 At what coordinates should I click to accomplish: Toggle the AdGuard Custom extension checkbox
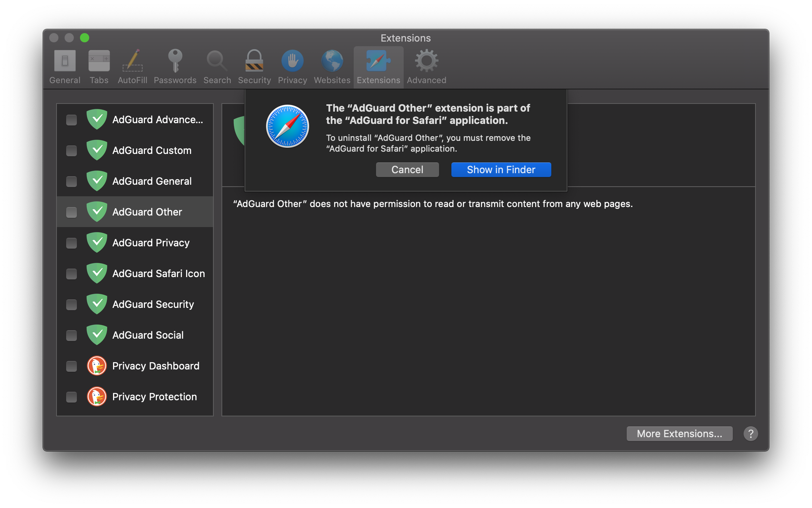pyautogui.click(x=72, y=150)
